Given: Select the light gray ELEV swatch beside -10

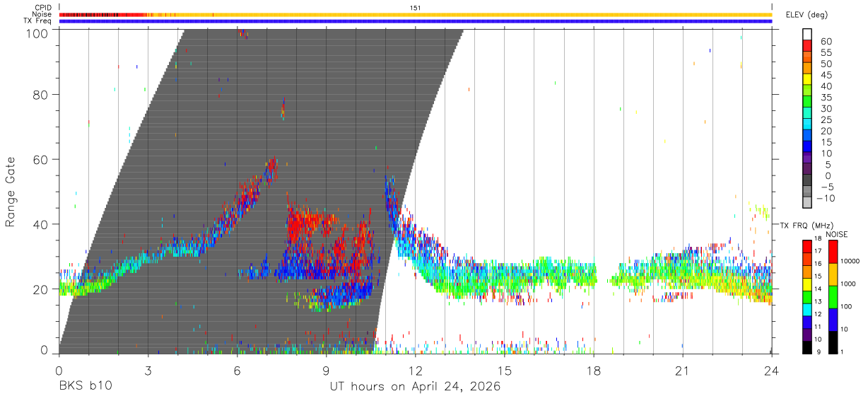Looking at the screenshot, I should (807, 204).
